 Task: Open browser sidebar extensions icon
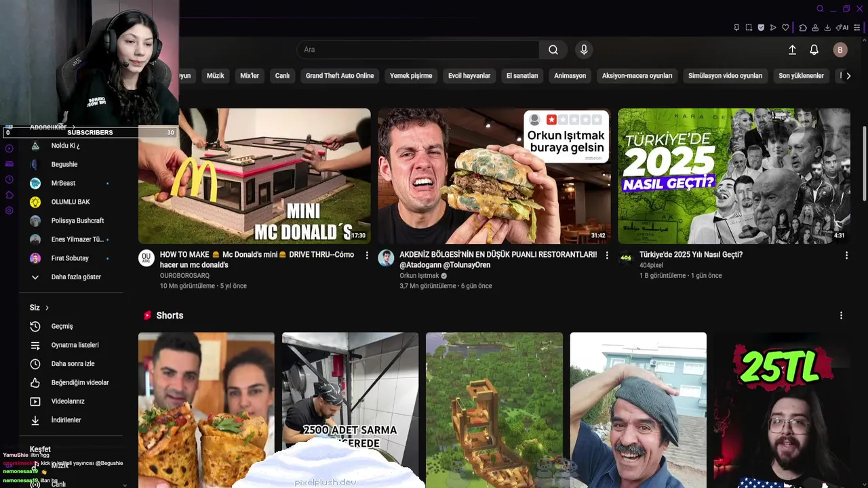pyautogui.click(x=9, y=195)
